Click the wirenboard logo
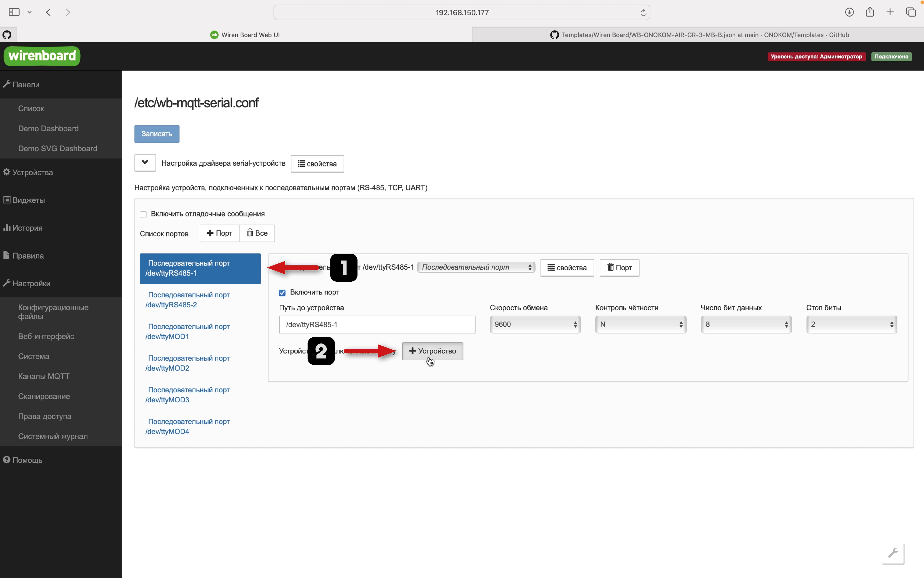924x578 pixels. 42,56
